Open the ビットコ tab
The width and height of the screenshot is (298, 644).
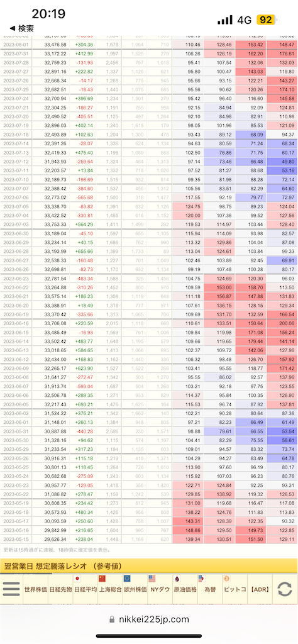pos(235,589)
